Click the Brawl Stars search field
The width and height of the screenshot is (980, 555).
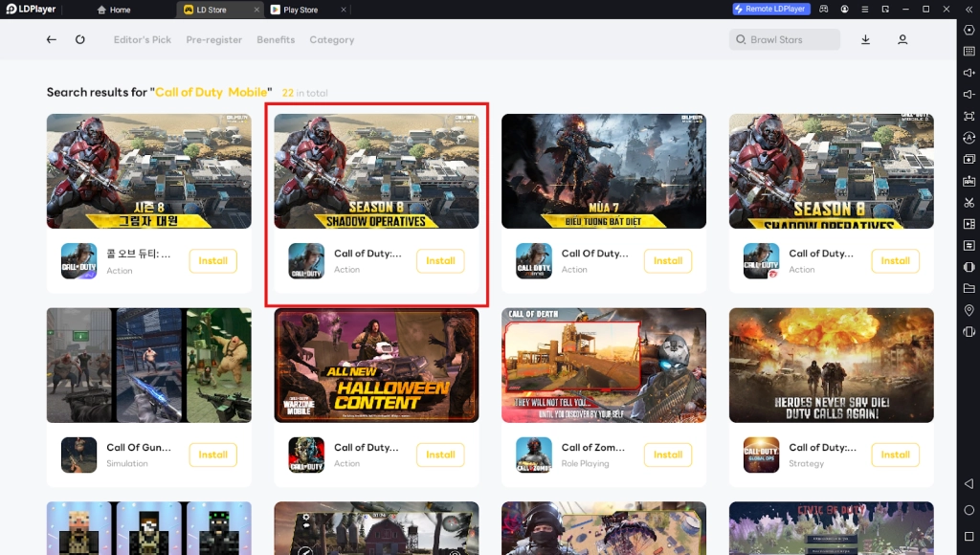pyautogui.click(x=785, y=39)
